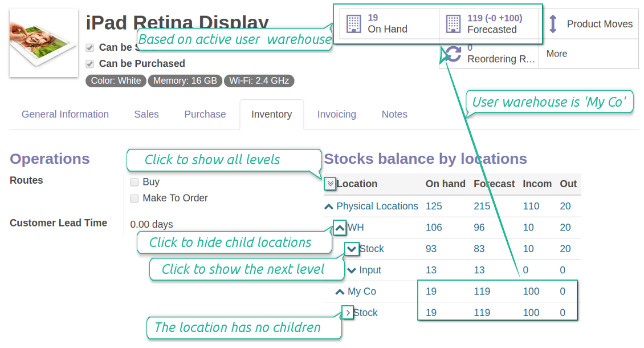
Task: Collapse the Physical Locations row
Action: 329,207
